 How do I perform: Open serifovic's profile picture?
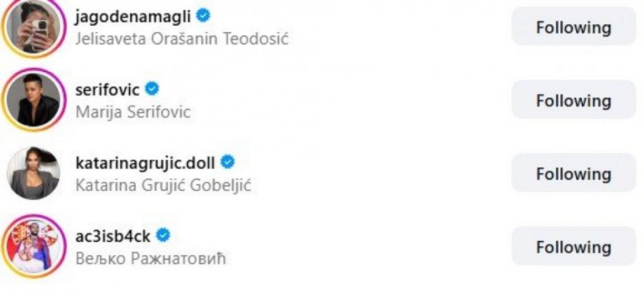(32, 100)
